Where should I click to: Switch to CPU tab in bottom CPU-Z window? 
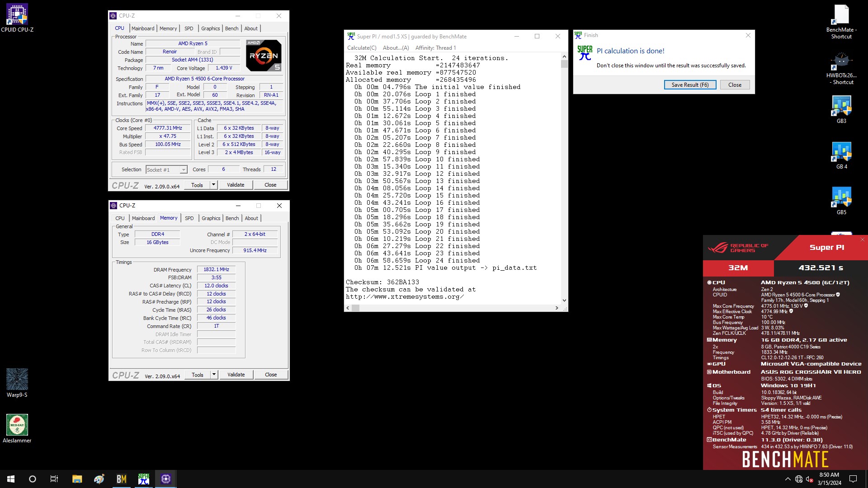[120, 218]
